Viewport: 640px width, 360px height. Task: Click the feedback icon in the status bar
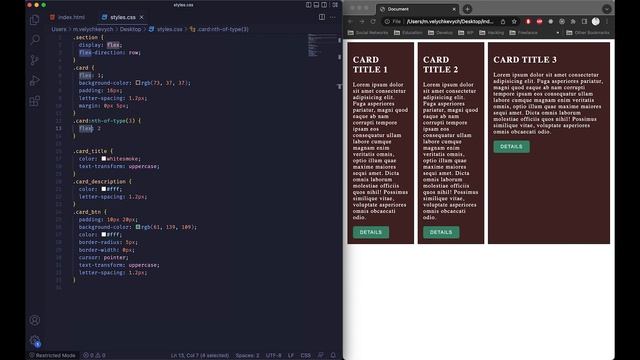pos(320,355)
